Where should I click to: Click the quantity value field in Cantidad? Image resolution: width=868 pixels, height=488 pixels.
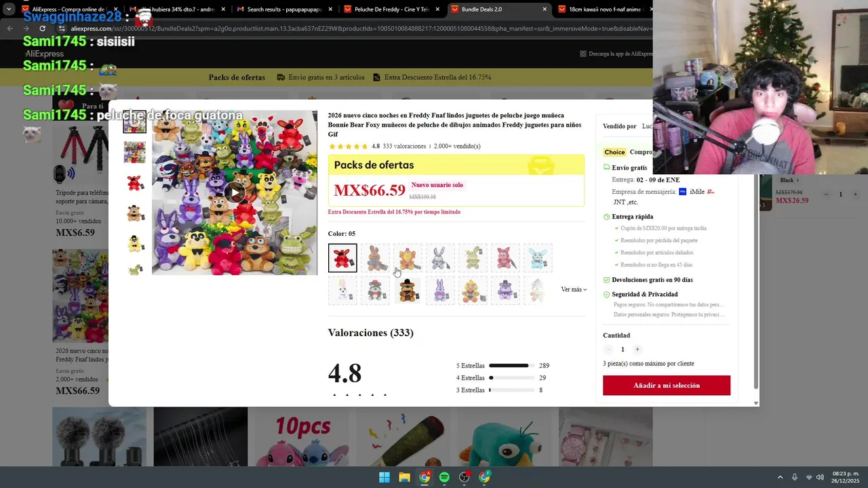tap(623, 350)
